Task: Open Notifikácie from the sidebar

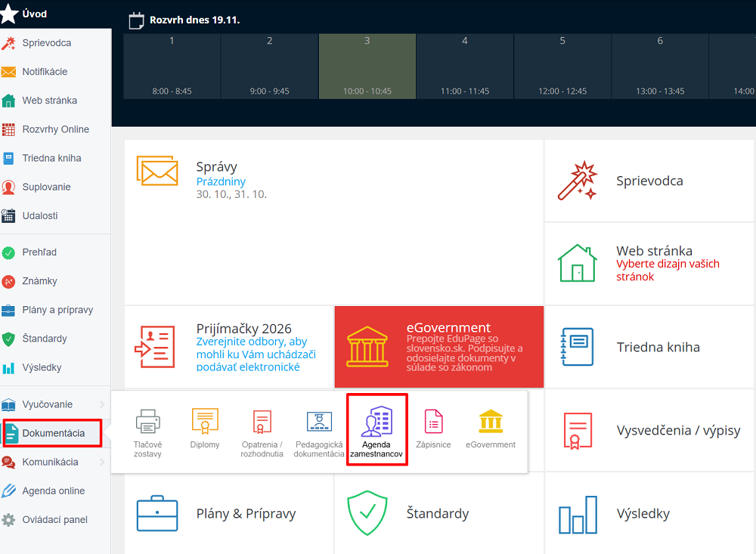Action: coord(45,72)
